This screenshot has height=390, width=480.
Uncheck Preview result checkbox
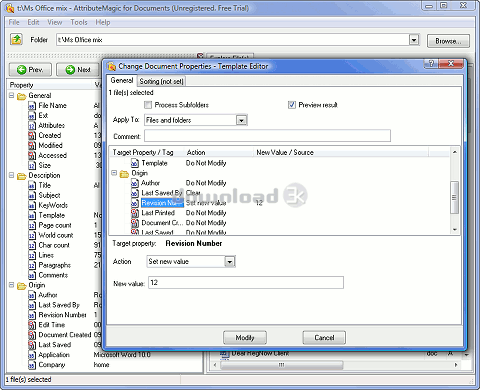(x=292, y=105)
